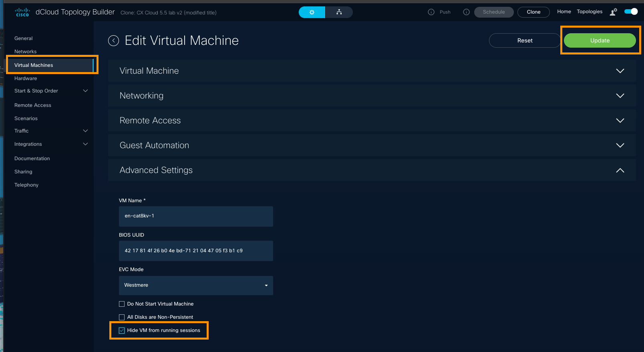Switch to the gear configuration view
The height and width of the screenshot is (352, 644).
tap(312, 12)
